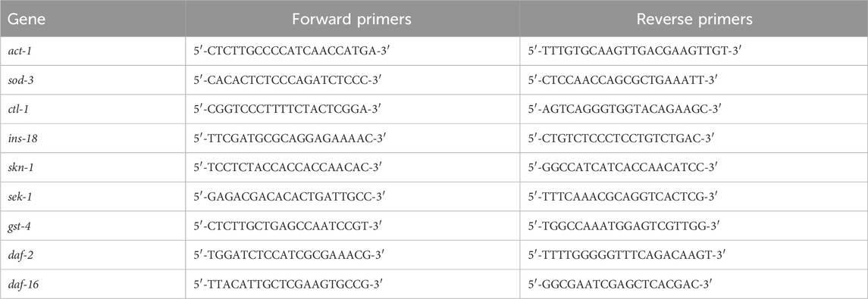
Task: Select ctl-1 forward primer CGGTCCCTTTTCTACTCGGA
Action: pyautogui.click(x=285, y=110)
